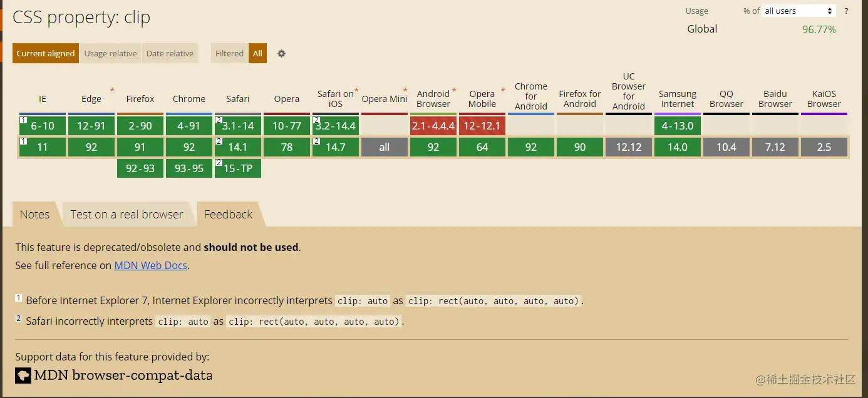The height and width of the screenshot is (398, 868).
Task: Select the Firefox 2-90 cell
Action: coord(140,126)
